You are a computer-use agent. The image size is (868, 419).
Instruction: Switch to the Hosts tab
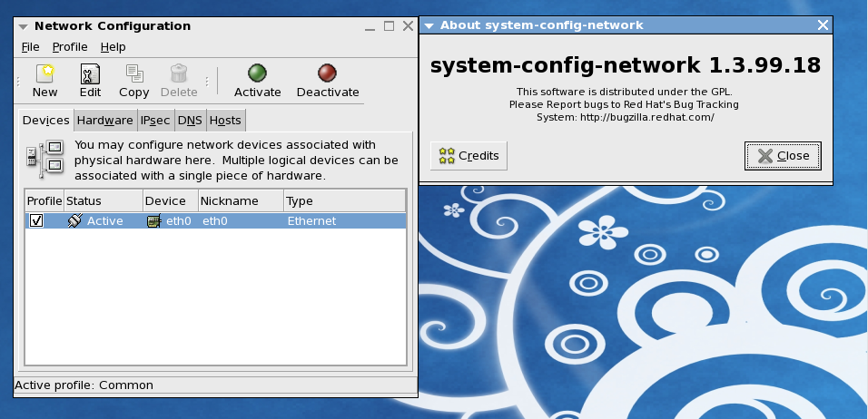tap(225, 121)
